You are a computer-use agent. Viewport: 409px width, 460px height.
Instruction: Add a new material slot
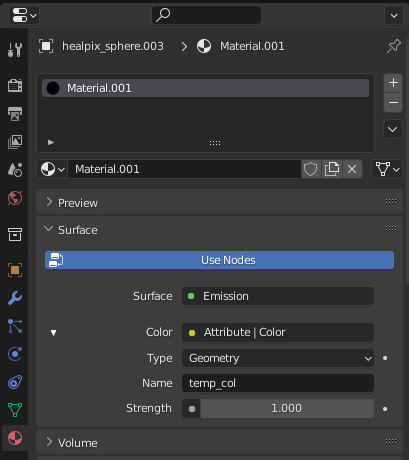point(393,83)
